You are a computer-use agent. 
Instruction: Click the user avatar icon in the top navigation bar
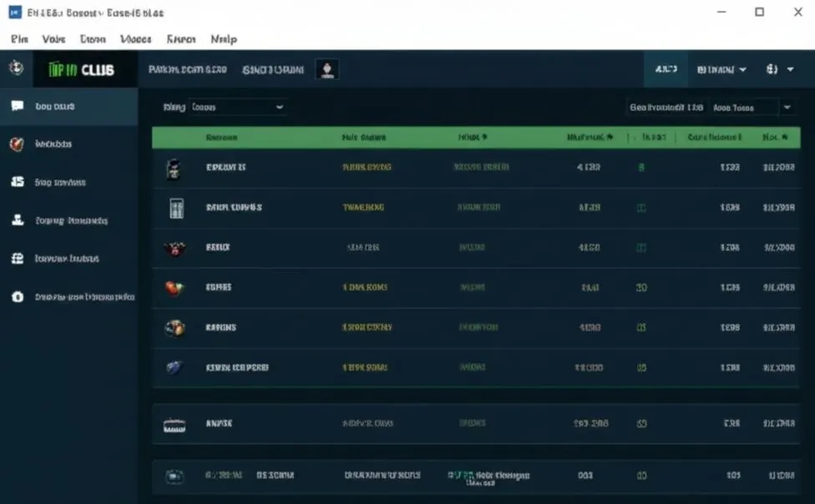point(327,69)
